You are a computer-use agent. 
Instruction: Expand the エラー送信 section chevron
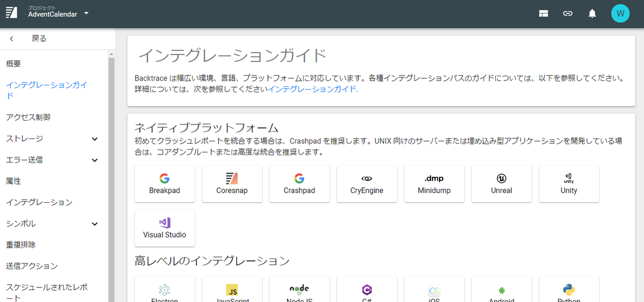[94, 160]
